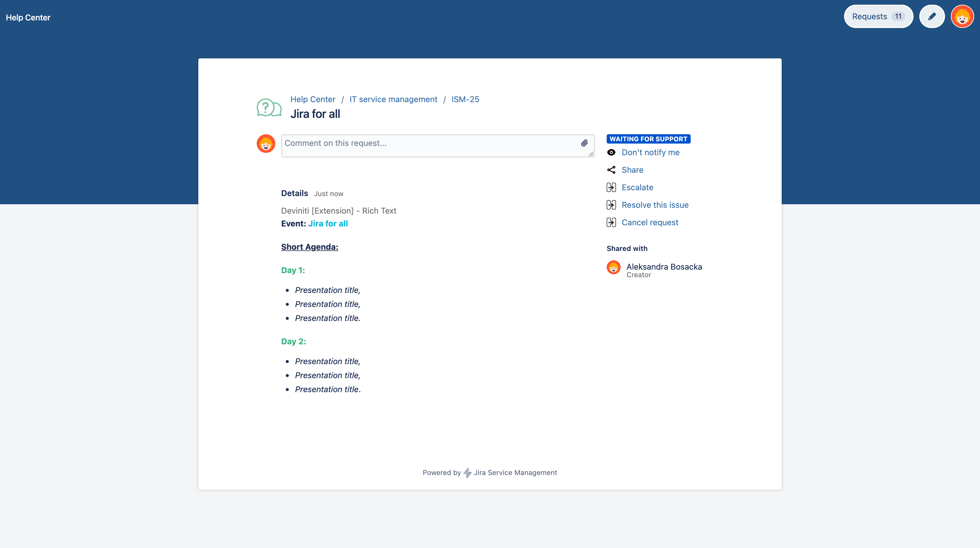Open the Requests 11 dropdown button
980x548 pixels.
(878, 16)
